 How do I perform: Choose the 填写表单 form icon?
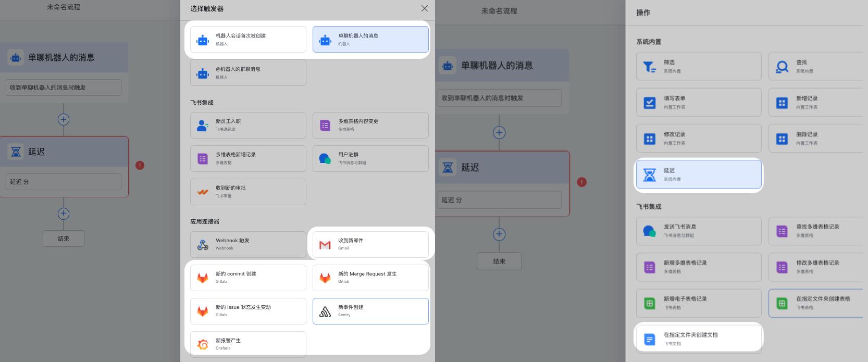tap(650, 103)
